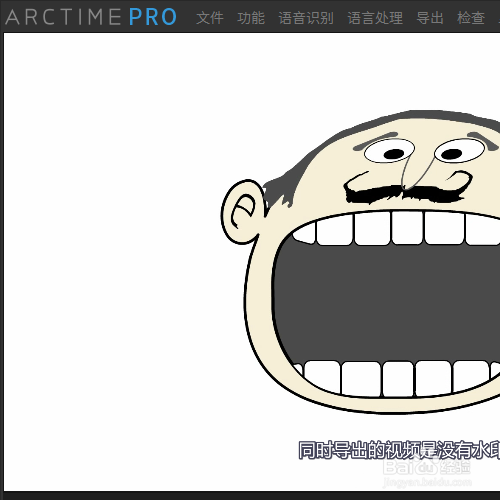Click the cartoon face in video preview

pyautogui.click(x=361, y=262)
